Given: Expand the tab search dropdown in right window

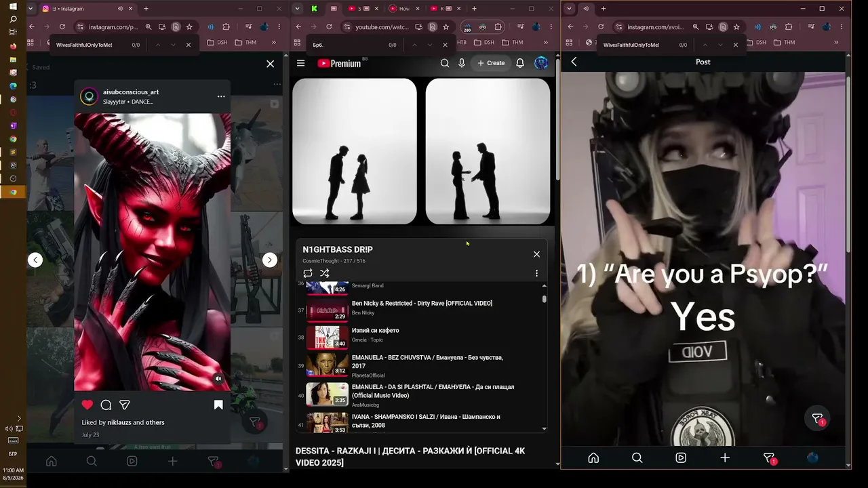Looking at the screenshot, I should (570, 9).
